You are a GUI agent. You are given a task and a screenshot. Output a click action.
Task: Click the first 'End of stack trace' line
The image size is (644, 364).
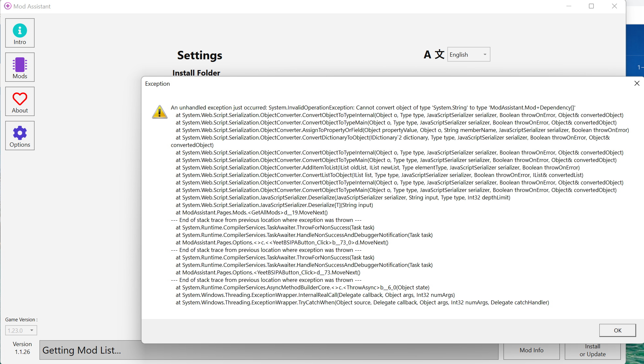(266, 220)
